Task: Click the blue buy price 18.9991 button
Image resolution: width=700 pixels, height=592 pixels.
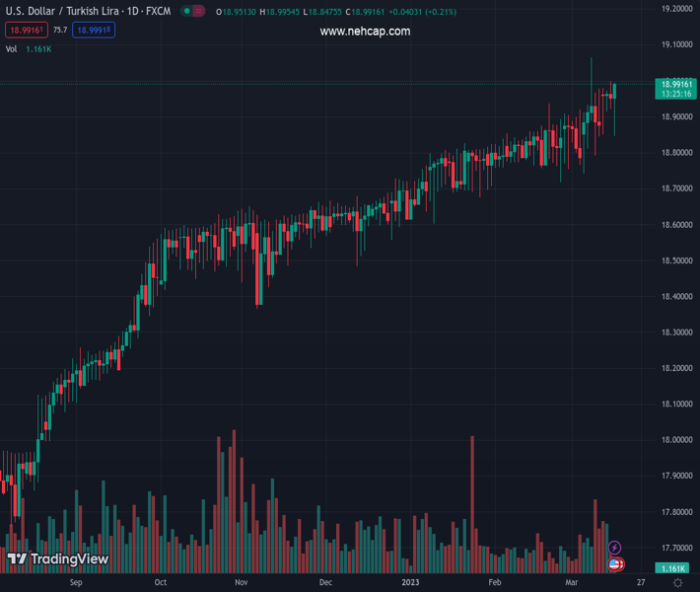Action: (94, 31)
